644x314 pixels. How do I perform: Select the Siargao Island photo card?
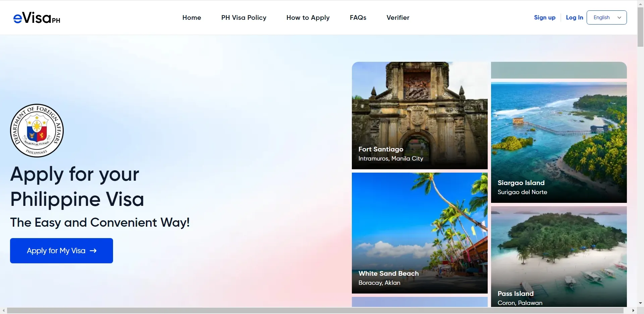558,142
